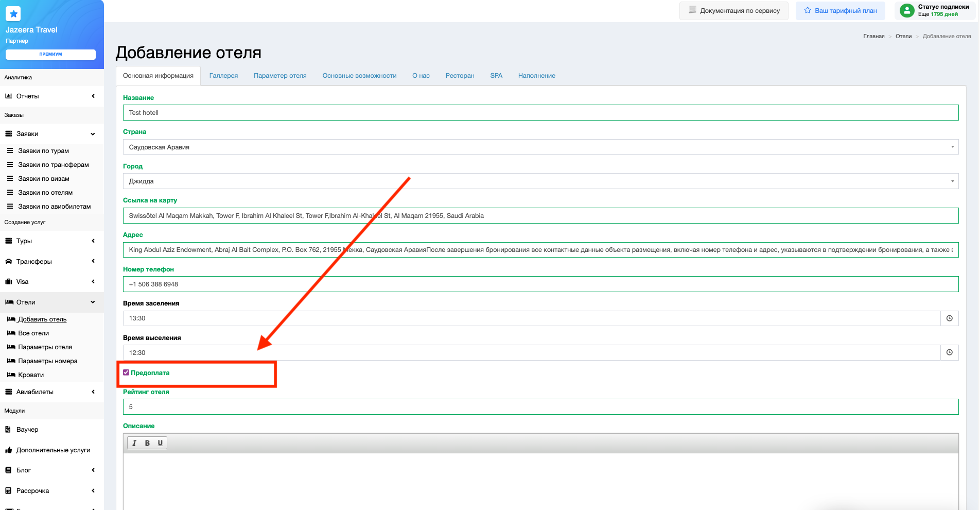Switch to the Галлерея tab
The width and height of the screenshot is (980, 510).
223,76
